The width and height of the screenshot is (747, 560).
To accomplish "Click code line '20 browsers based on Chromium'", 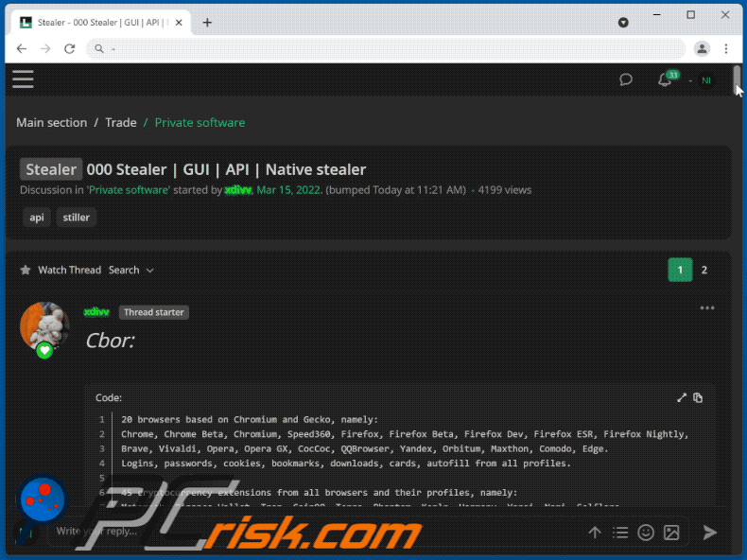I will [x=250, y=419].
